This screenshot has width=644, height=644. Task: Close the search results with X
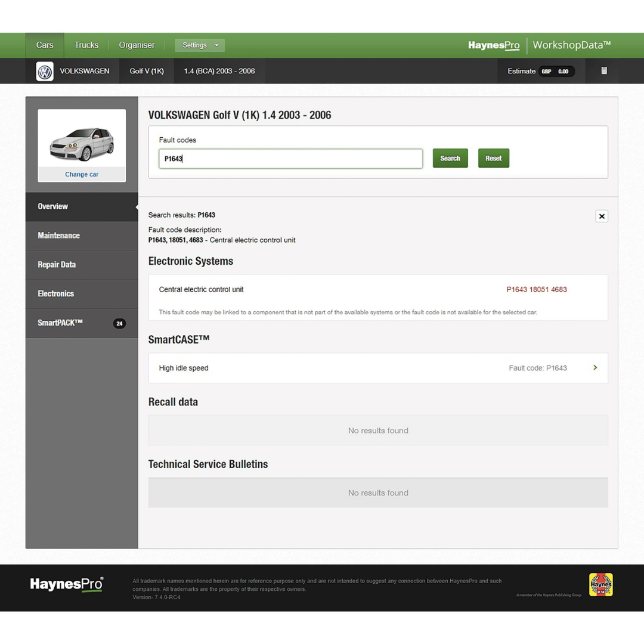tap(601, 216)
